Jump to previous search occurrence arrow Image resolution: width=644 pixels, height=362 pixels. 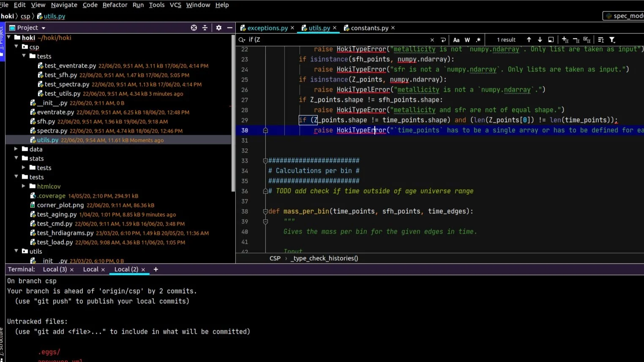point(529,40)
